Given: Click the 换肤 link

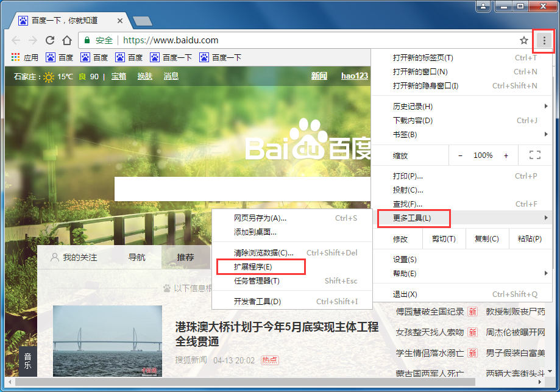Looking at the screenshot, I should click(144, 77).
